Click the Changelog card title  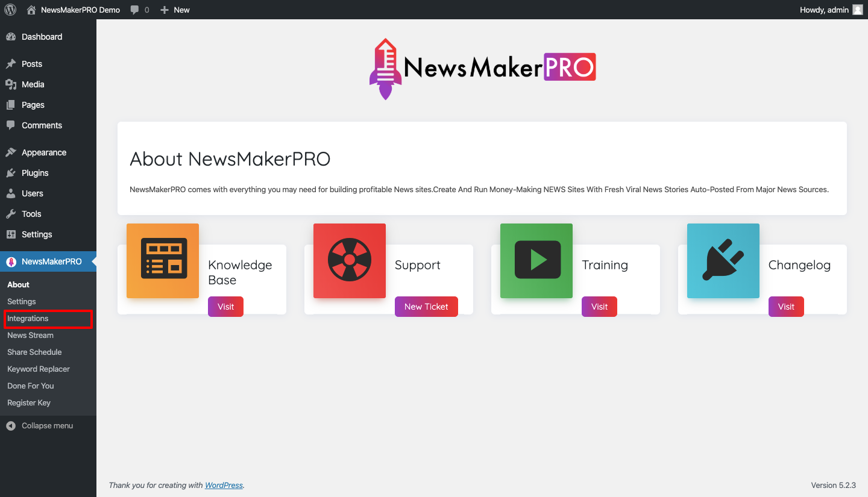click(799, 265)
